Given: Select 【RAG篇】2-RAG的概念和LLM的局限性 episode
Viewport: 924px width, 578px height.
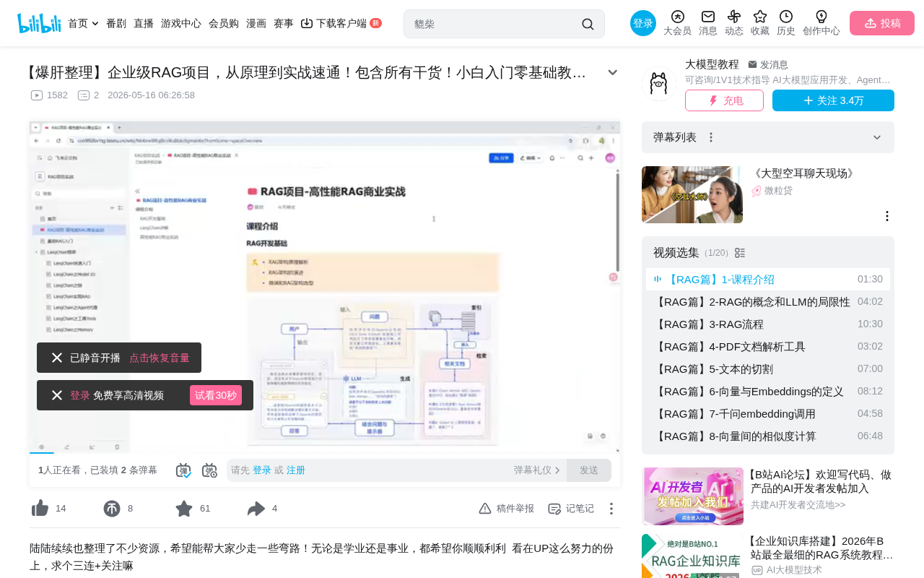Looking at the screenshot, I should tap(768, 302).
